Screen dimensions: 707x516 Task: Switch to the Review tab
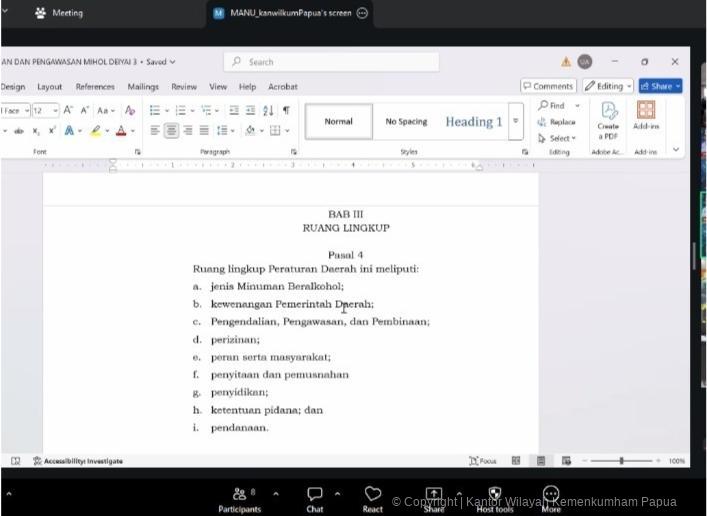point(184,87)
